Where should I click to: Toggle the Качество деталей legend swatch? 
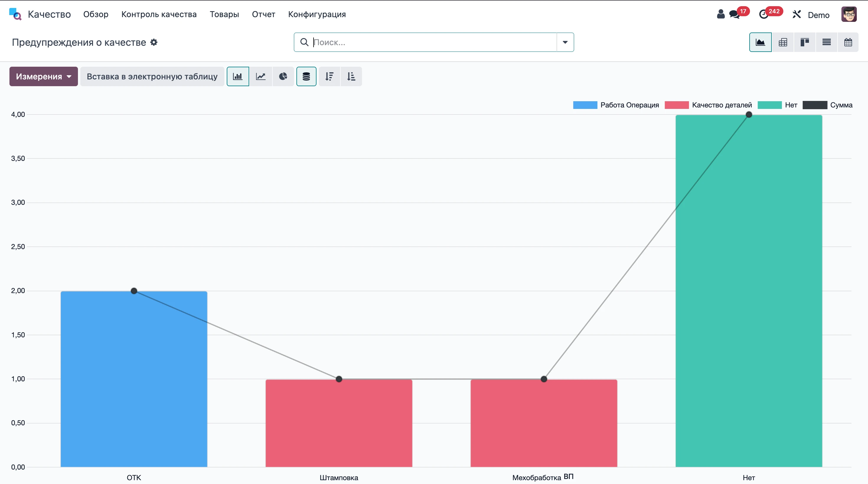click(677, 105)
